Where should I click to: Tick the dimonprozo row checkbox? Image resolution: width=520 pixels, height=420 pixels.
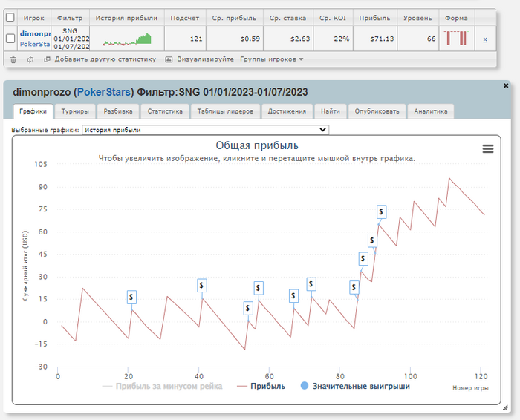pos(10,39)
